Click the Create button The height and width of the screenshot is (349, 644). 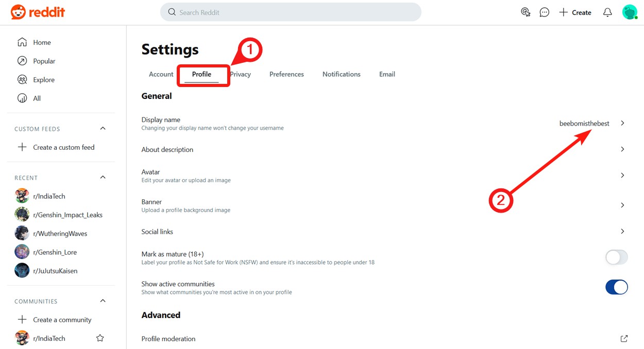575,12
